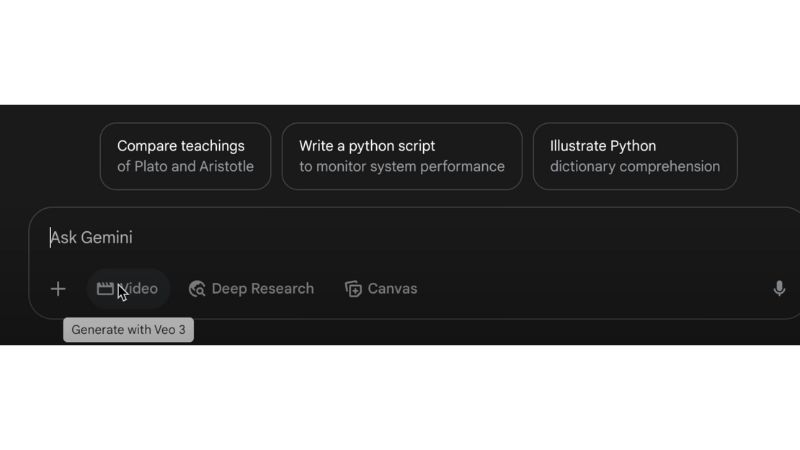
Task: Click the Video clapperboard icon
Action: pyautogui.click(x=105, y=289)
